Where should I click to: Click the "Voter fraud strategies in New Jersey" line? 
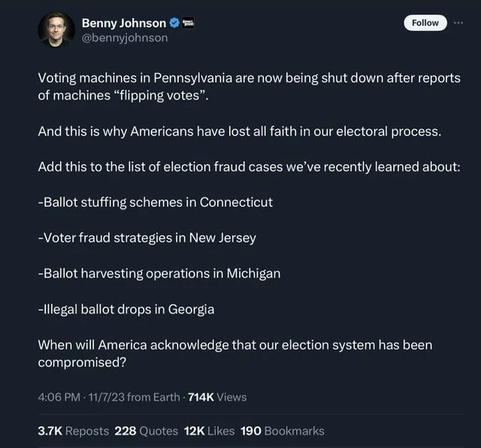[x=147, y=238]
